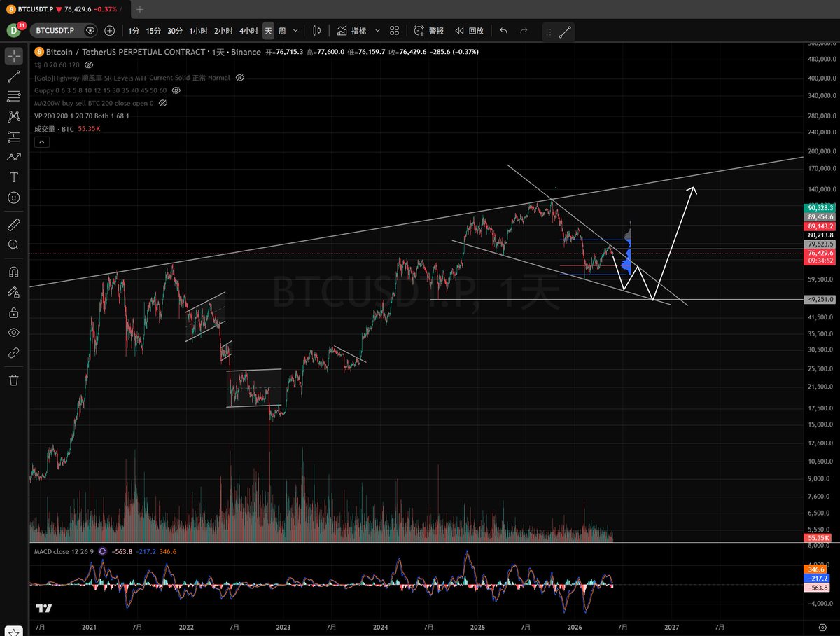840x636 pixels.
Task: Select the trend line tool in left sidebar
Action: tap(14, 76)
